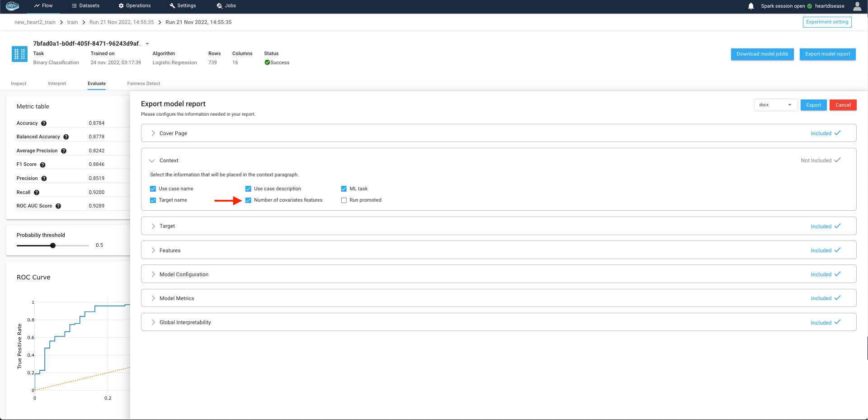This screenshot has width=868, height=420.
Task: Enable the Run promoted checkbox
Action: (344, 200)
